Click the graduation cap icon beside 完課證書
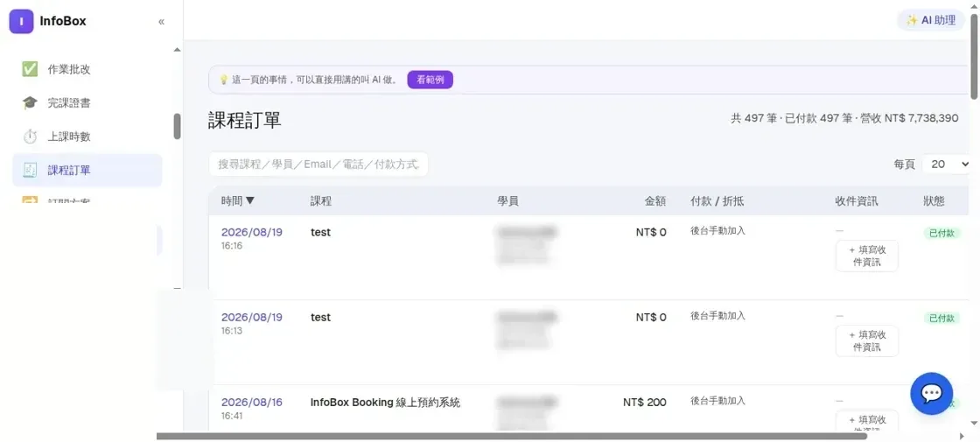Viewport: 980px width, 442px height. coord(30,102)
